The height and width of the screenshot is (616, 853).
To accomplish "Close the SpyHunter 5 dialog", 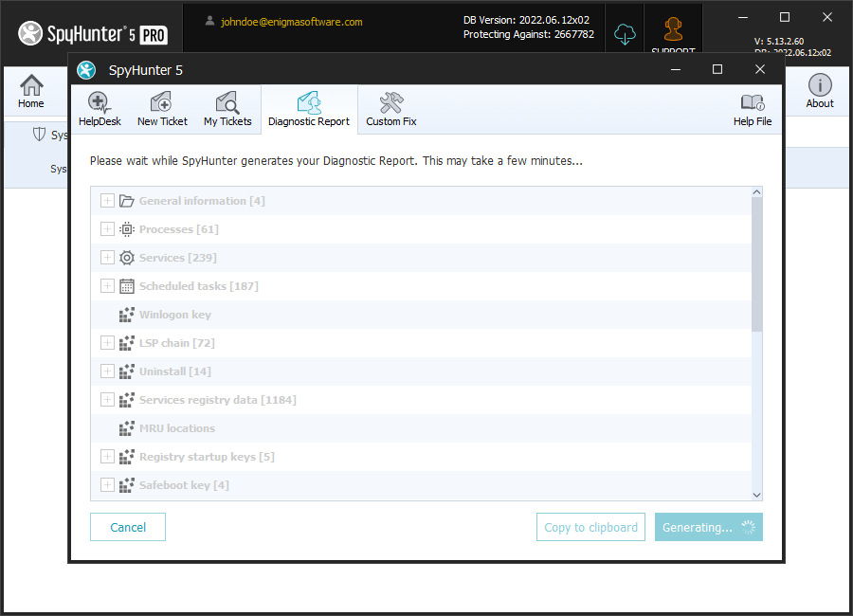I will [x=760, y=69].
